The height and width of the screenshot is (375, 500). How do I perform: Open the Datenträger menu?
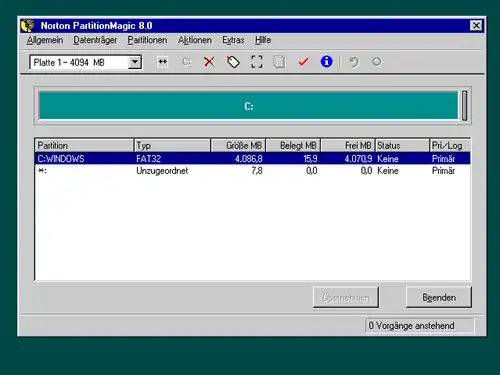pos(95,40)
